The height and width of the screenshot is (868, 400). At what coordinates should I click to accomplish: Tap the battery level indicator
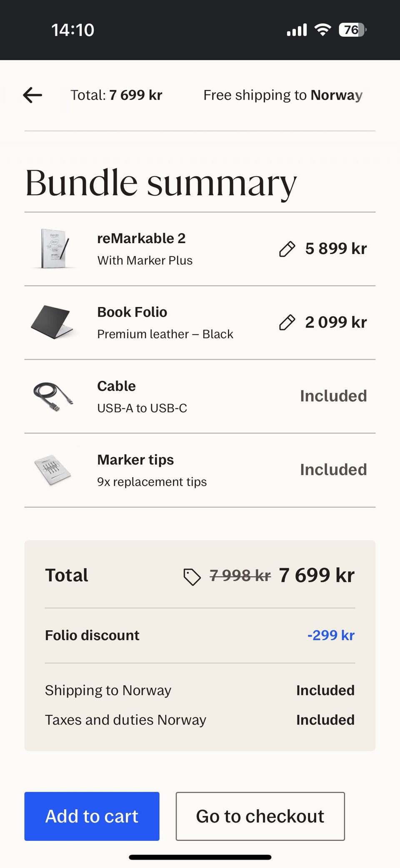[352, 30]
